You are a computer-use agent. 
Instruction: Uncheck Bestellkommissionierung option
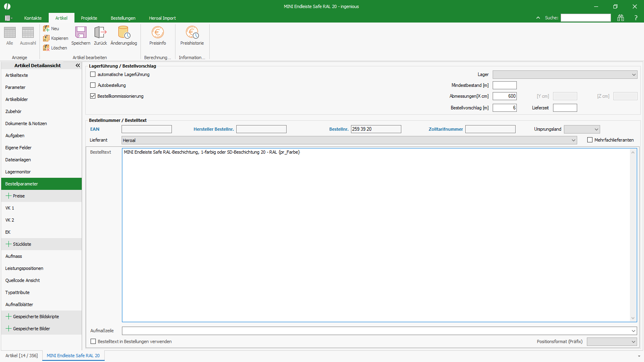(93, 96)
